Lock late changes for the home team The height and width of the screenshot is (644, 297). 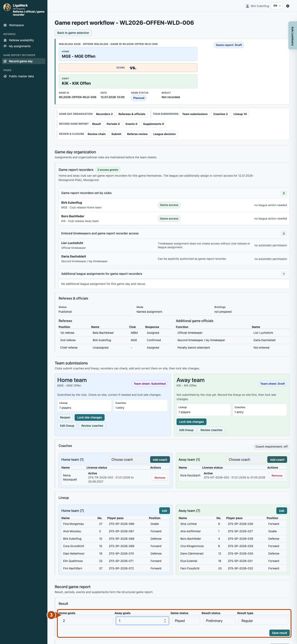click(90, 417)
